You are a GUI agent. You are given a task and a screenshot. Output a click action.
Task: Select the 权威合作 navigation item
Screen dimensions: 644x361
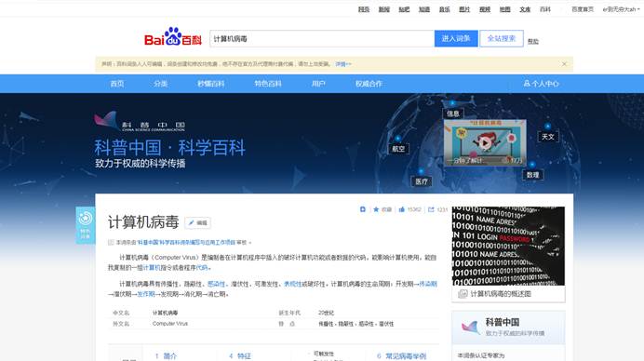[x=369, y=84]
